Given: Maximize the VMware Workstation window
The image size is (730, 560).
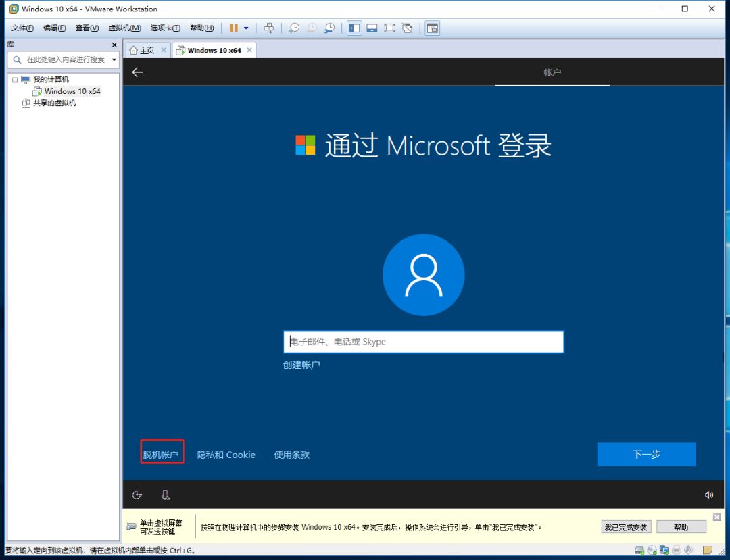Looking at the screenshot, I should coord(685,9).
